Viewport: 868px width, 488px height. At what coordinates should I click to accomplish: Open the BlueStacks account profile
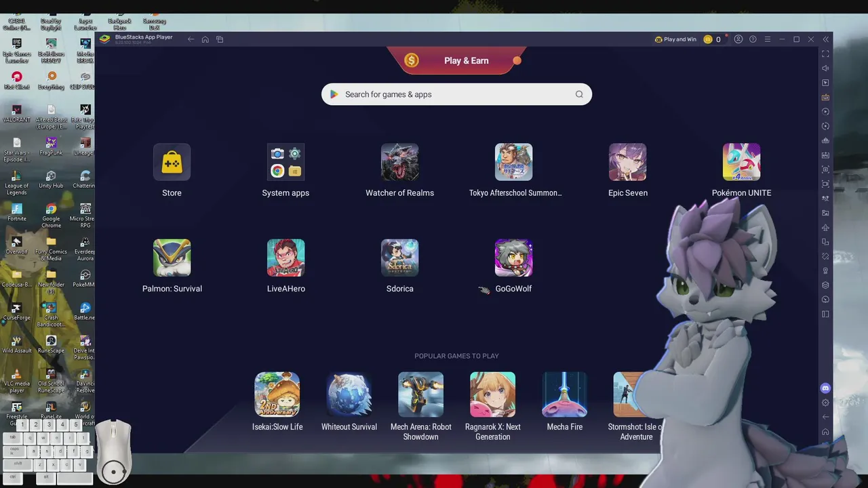click(738, 39)
